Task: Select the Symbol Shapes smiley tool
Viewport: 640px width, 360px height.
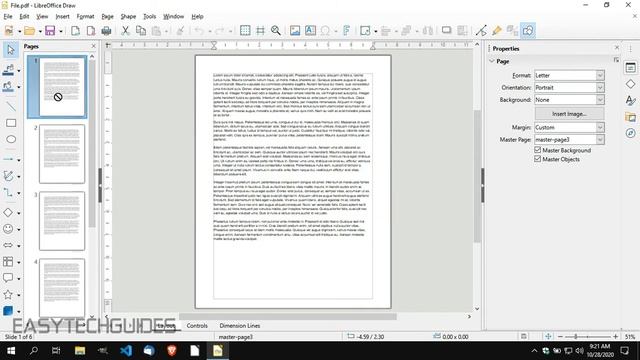Action: pyautogui.click(x=8, y=229)
